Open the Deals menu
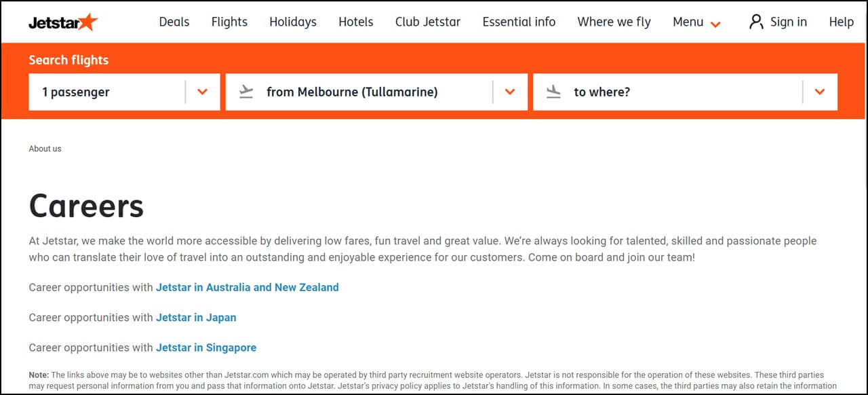This screenshot has height=395, width=868. point(174,22)
